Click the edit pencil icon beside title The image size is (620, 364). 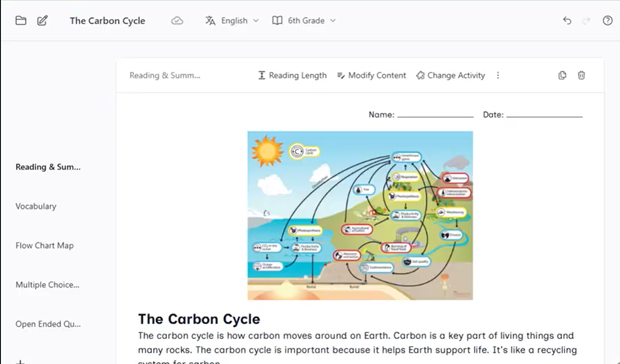click(42, 21)
